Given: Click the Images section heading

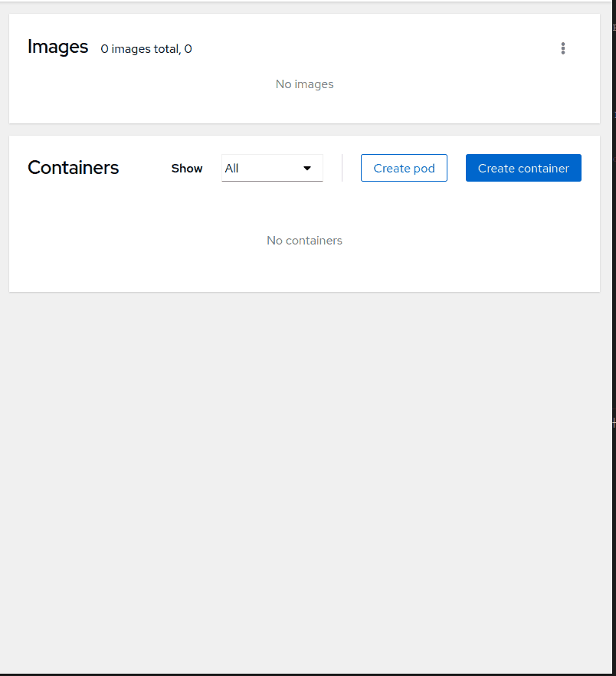Looking at the screenshot, I should pos(58,47).
